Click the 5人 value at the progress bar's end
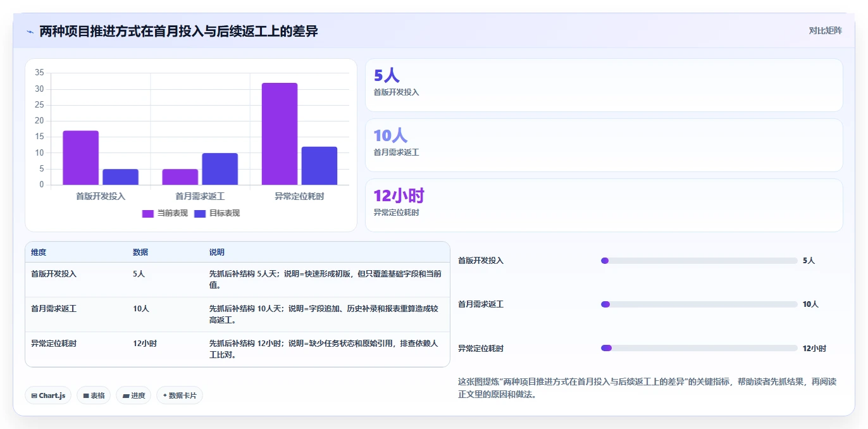This screenshot has height=429, width=868. click(x=809, y=261)
